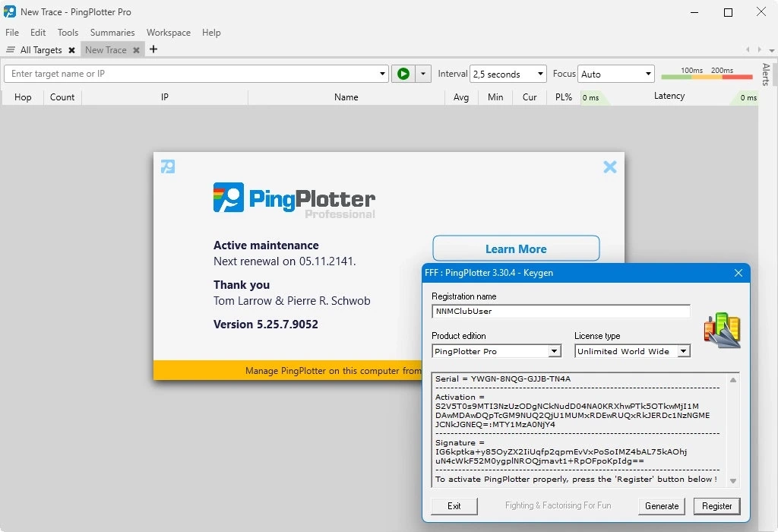
Task: Maximize the PingPlotter Pro window
Action: pyautogui.click(x=728, y=12)
